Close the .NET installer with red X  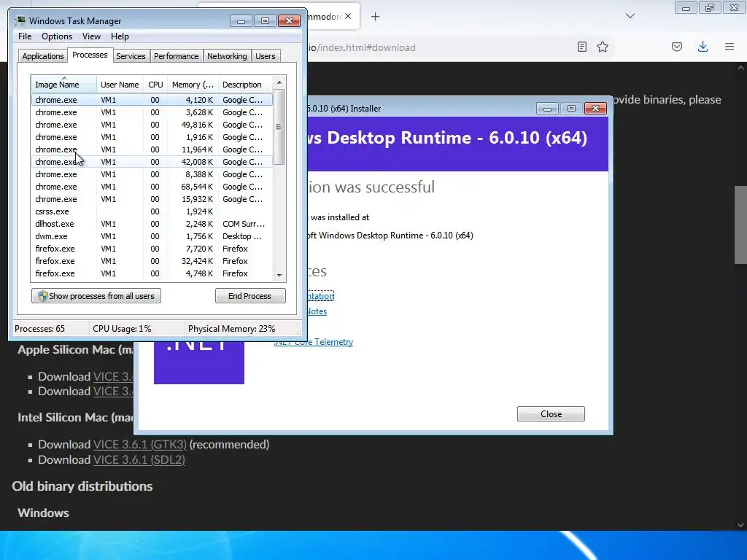[595, 109]
